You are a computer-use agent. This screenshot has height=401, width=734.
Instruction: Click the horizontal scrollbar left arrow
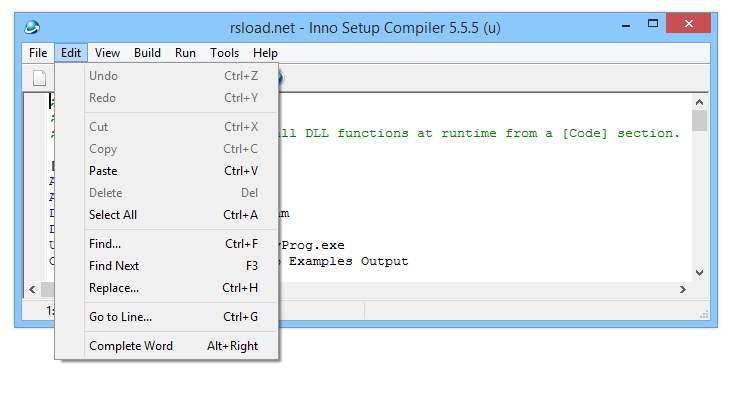(32, 290)
